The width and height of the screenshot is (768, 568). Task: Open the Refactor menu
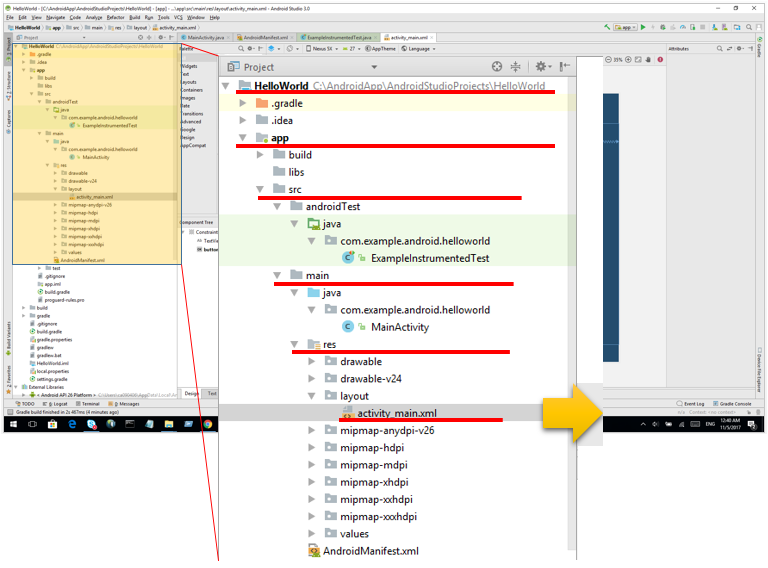(x=116, y=17)
